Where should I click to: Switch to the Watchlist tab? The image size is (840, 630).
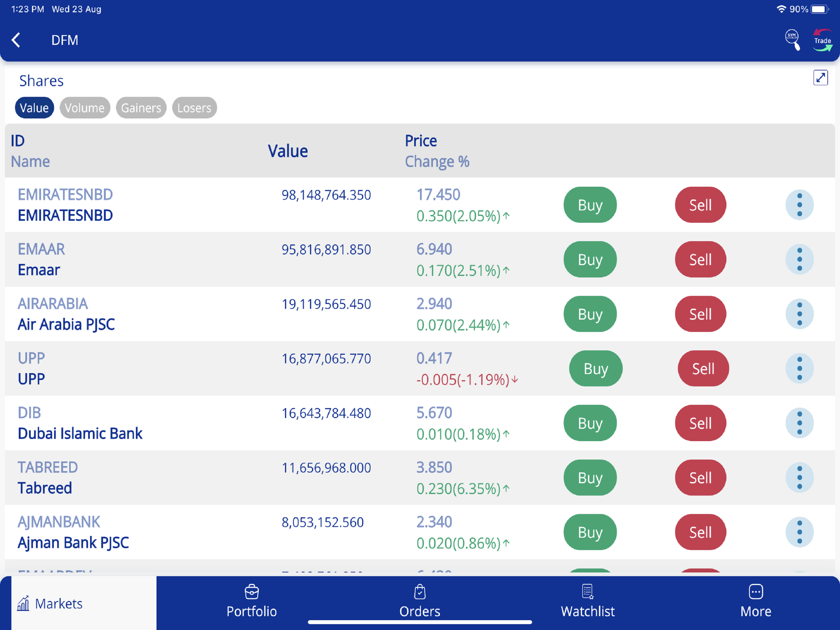[x=588, y=601]
